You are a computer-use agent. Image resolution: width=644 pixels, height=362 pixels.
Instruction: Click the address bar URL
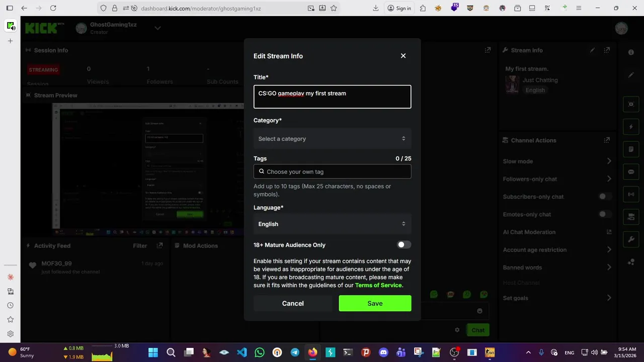[x=201, y=8]
